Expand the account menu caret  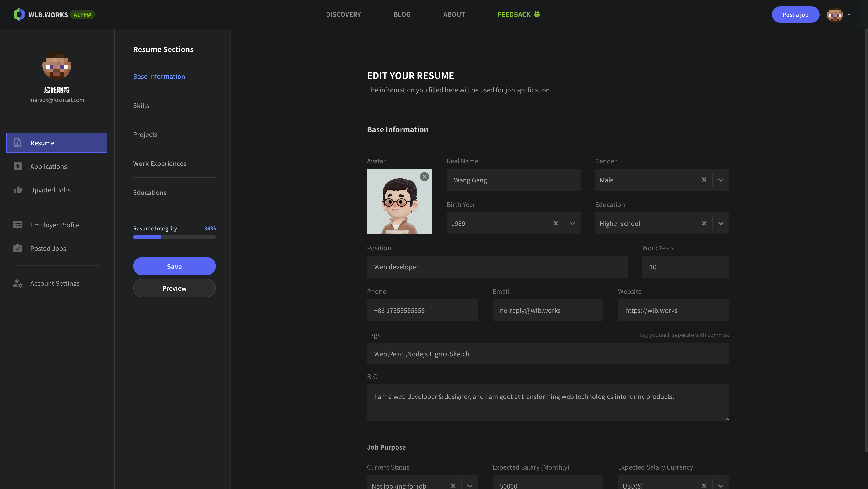tap(849, 14)
